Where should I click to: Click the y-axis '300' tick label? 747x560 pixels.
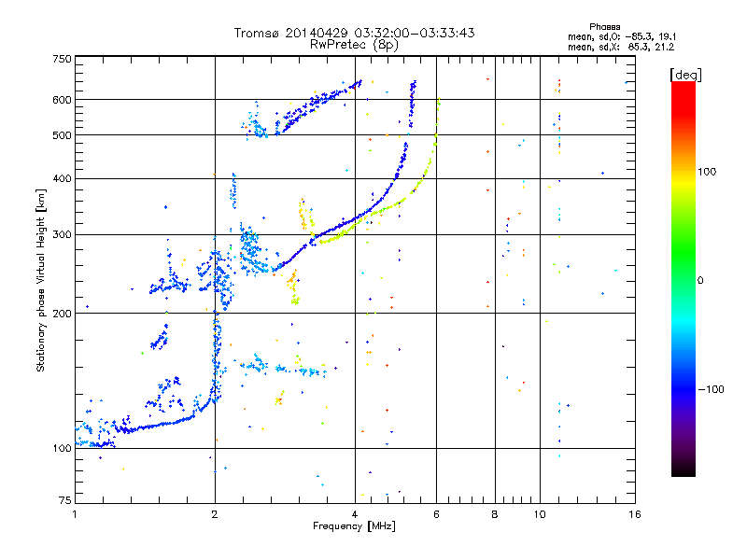pos(62,235)
